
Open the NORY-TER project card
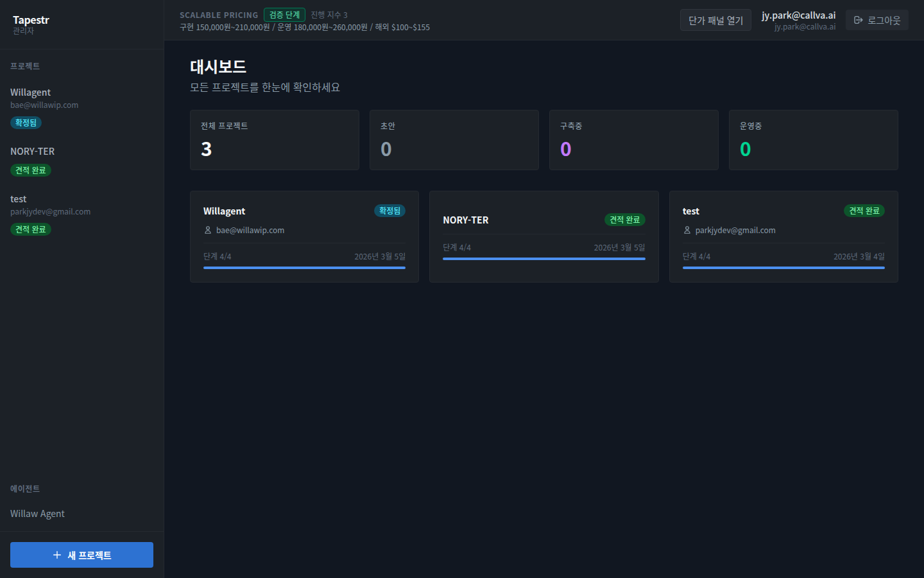[543, 236]
